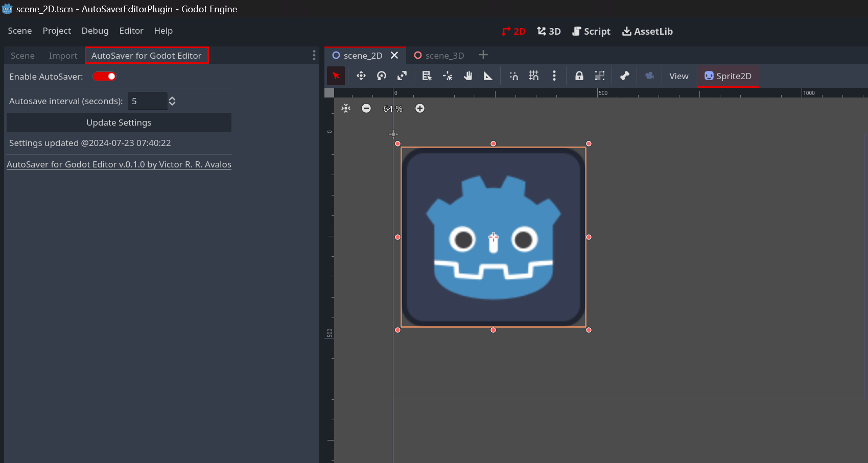Viewport: 868px width, 463px height.
Task: Open the Project menu
Action: point(57,31)
